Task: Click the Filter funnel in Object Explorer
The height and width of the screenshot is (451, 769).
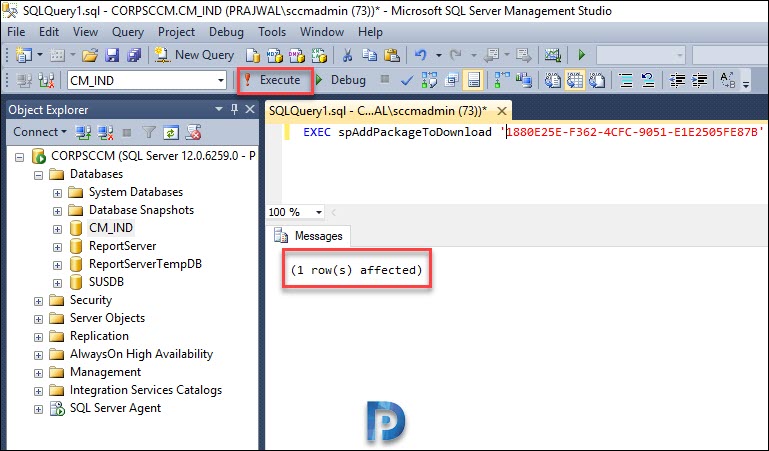Action: 149,132
